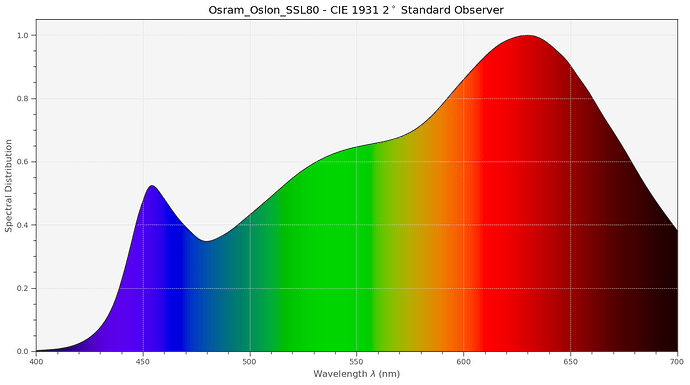Click the y-axis tick label '0.2'
This screenshot has height=385, width=690.
pos(22,288)
